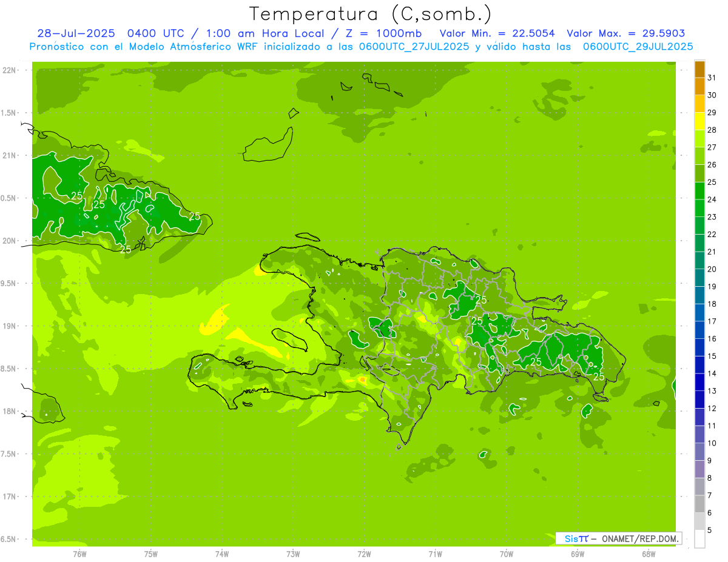Screen dimensions: 728x562
Task: Click the '71W' longitude axis label
Action: [436, 554]
